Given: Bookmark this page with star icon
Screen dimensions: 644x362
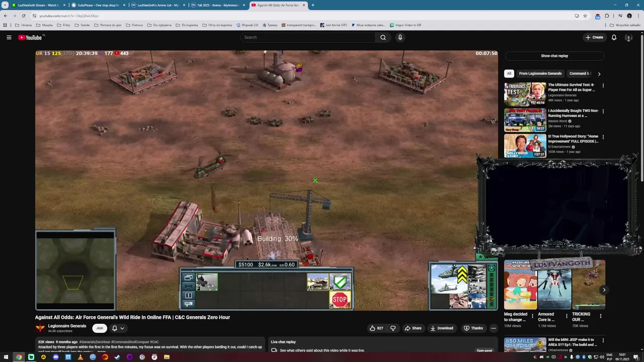Looking at the screenshot, I should (x=585, y=16).
